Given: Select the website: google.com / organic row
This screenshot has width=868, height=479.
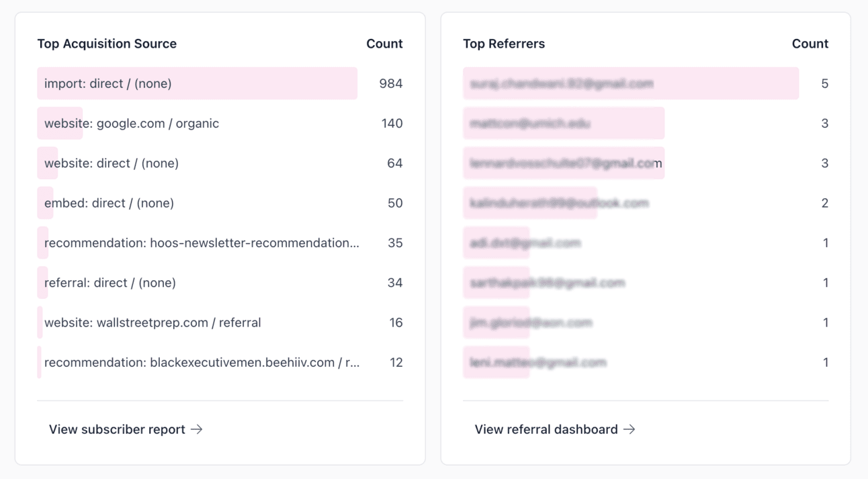Looking at the screenshot, I should [x=220, y=123].
